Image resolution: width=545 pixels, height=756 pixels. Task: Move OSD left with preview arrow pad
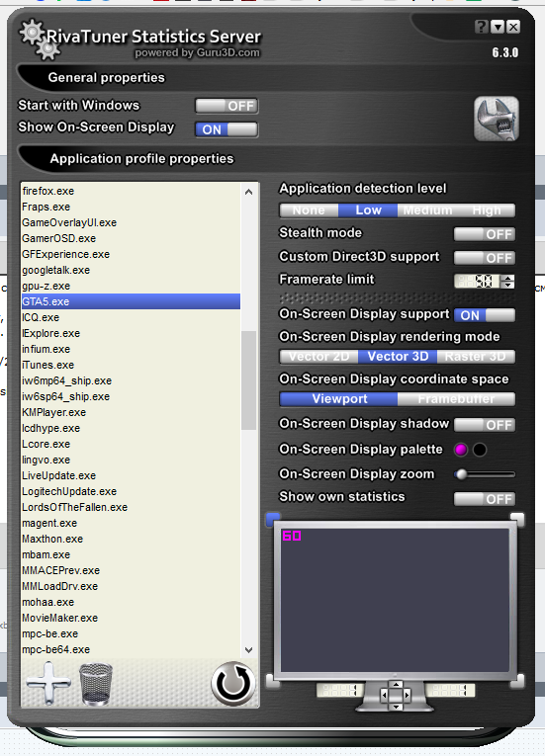pyautogui.click(x=384, y=696)
